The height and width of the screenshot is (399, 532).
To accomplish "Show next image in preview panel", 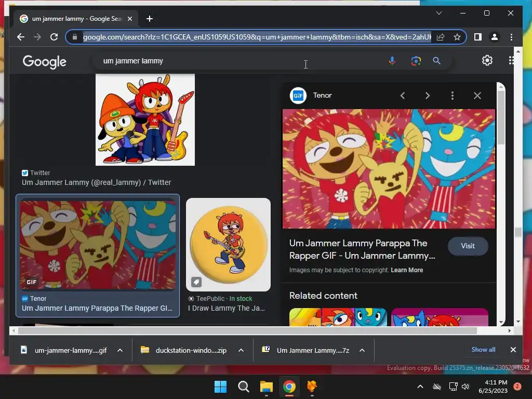I will [x=428, y=96].
